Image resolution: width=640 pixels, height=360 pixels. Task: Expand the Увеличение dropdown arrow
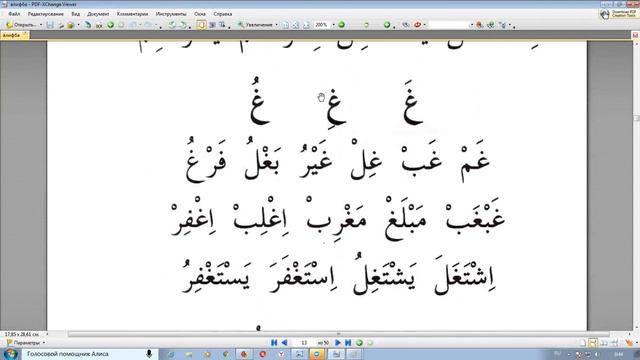click(x=276, y=25)
